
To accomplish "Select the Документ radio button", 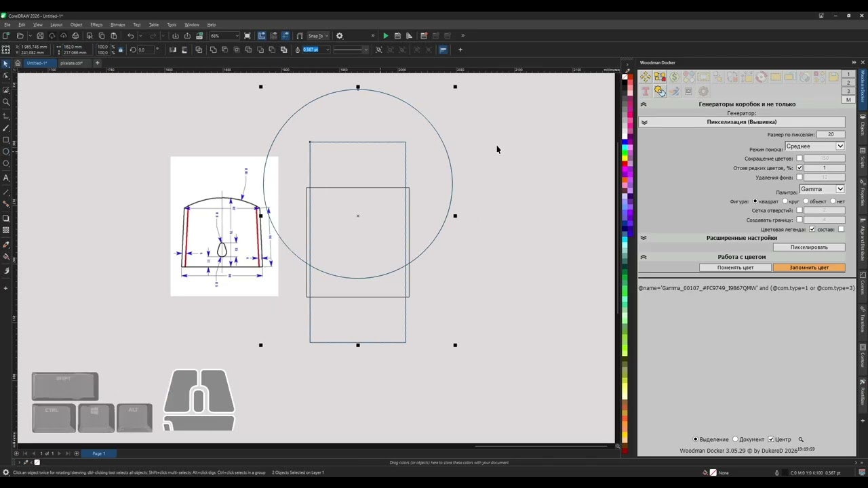I will [x=735, y=439].
